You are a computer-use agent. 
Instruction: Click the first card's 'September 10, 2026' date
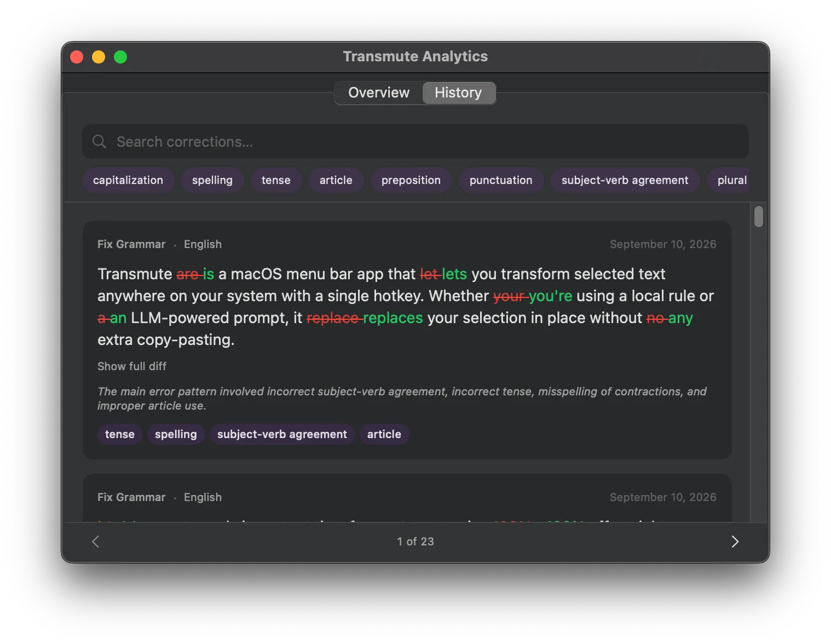pyautogui.click(x=663, y=244)
